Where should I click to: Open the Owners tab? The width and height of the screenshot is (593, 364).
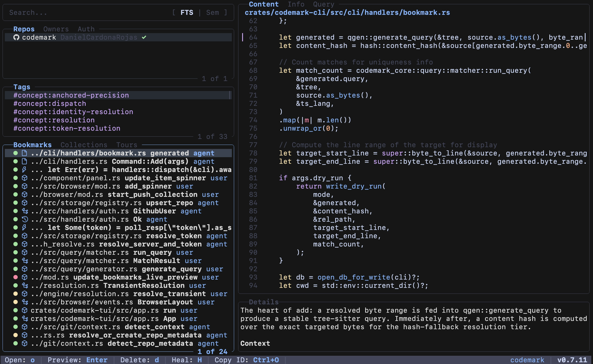click(x=56, y=29)
